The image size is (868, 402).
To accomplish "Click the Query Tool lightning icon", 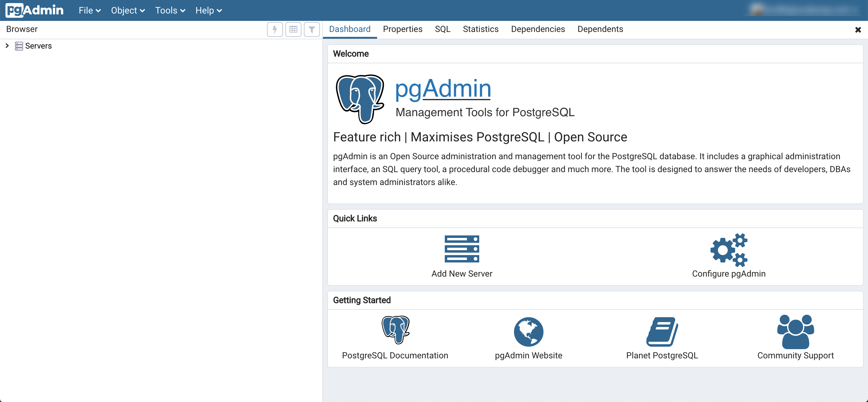I will 275,30.
